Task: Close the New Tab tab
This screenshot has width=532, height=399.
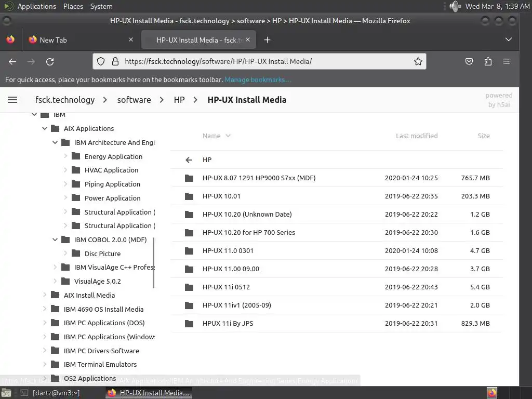Action: coord(131,39)
